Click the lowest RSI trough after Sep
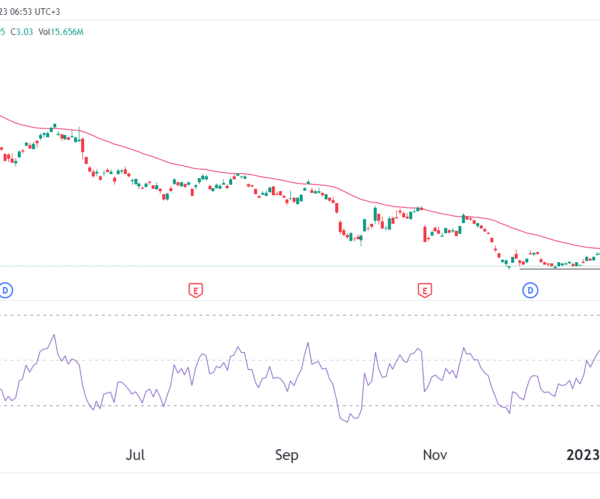 pos(347,421)
